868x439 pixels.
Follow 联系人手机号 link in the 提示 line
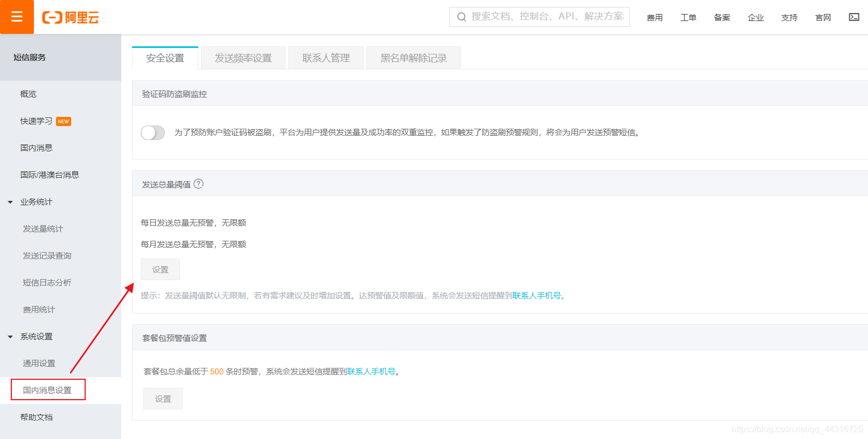[x=537, y=296]
